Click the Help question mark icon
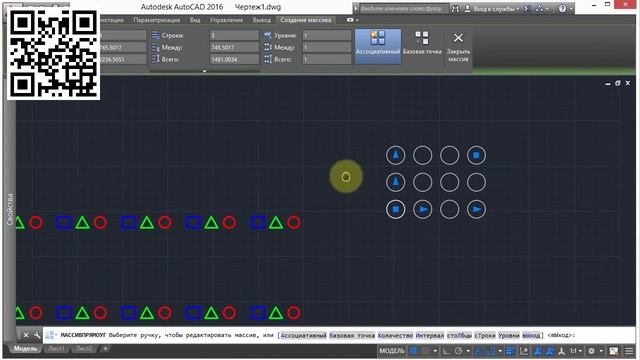The width and height of the screenshot is (640, 360). (x=562, y=9)
